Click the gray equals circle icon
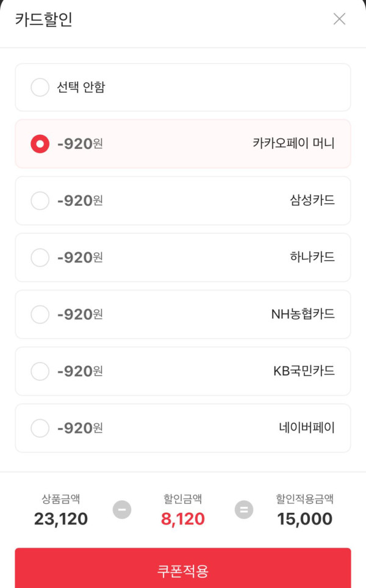The image size is (366, 588). pyautogui.click(x=244, y=509)
